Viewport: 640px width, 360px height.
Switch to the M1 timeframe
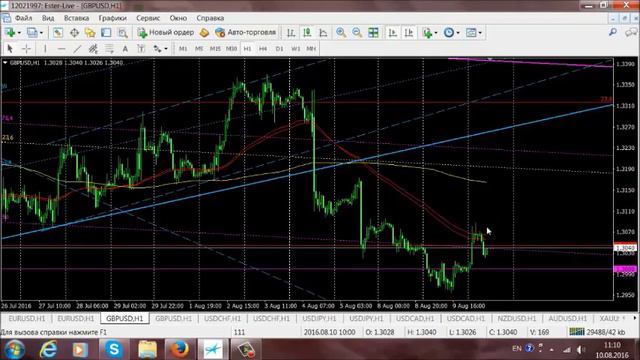tap(183, 49)
